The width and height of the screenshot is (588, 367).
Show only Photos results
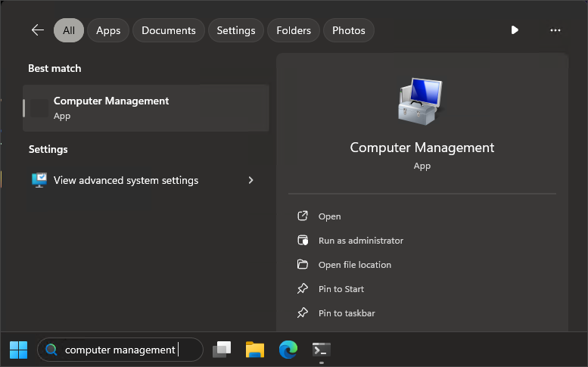[x=348, y=30]
